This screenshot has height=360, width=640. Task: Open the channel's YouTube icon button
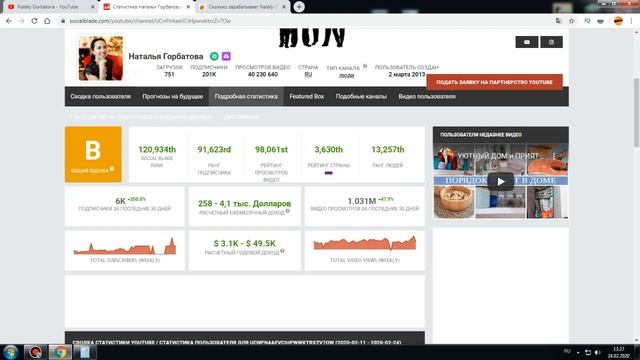pos(527,42)
